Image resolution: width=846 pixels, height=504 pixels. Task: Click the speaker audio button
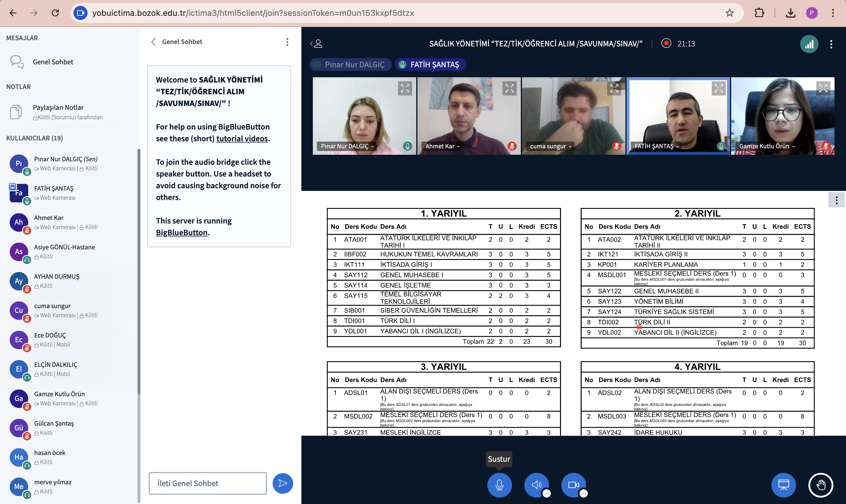click(x=536, y=485)
